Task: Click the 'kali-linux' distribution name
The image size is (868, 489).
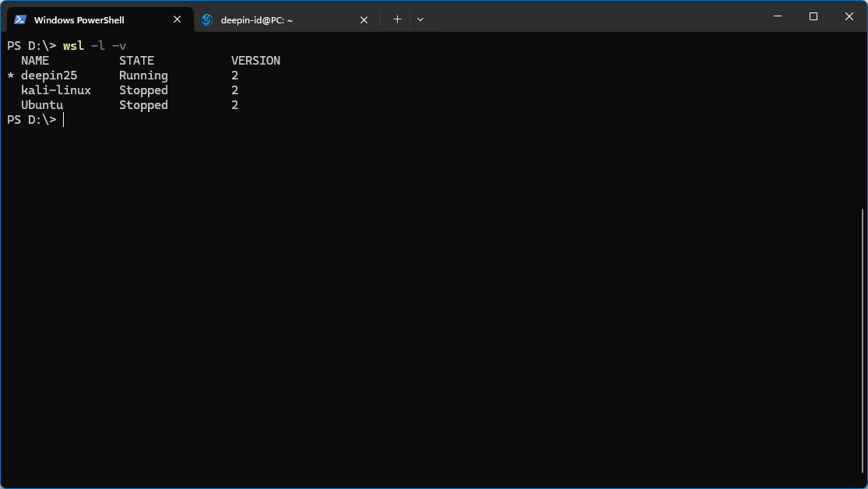Action: click(x=56, y=90)
